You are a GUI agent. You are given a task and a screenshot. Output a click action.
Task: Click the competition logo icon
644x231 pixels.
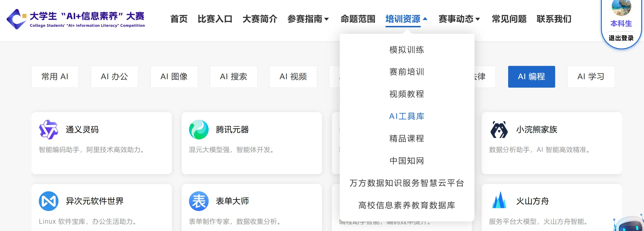click(x=17, y=19)
